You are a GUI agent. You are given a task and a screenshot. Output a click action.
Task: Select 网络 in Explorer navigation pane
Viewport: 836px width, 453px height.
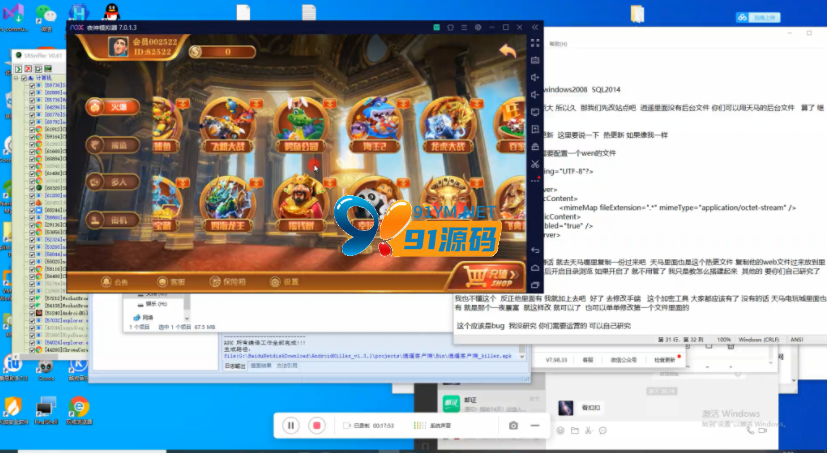(144, 317)
